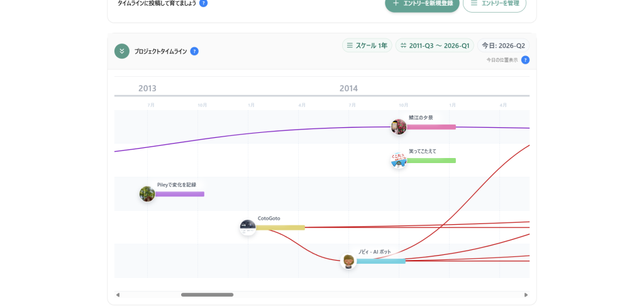
Task: Select the yellow CotoGoto timeline bar
Action: click(280, 227)
